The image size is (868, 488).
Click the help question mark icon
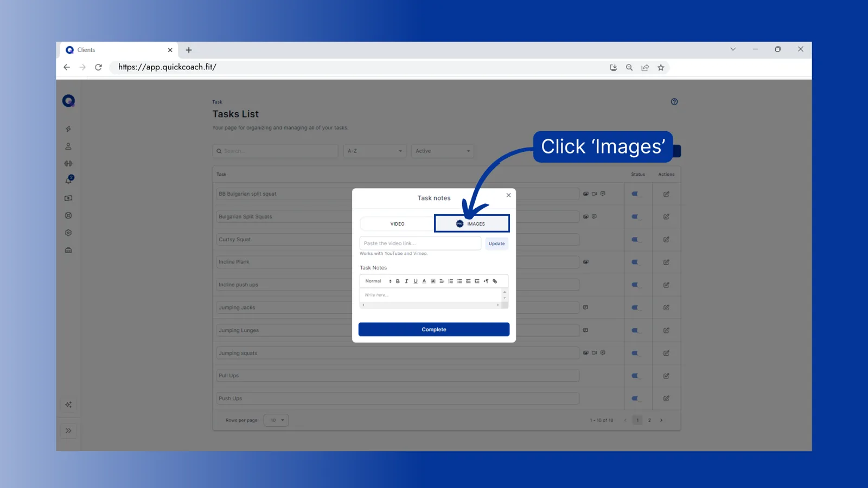coord(674,101)
